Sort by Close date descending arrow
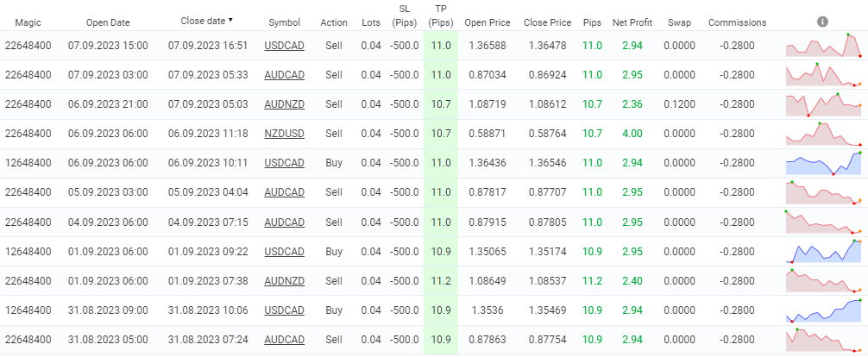This screenshot has width=868, height=357. tap(230, 20)
